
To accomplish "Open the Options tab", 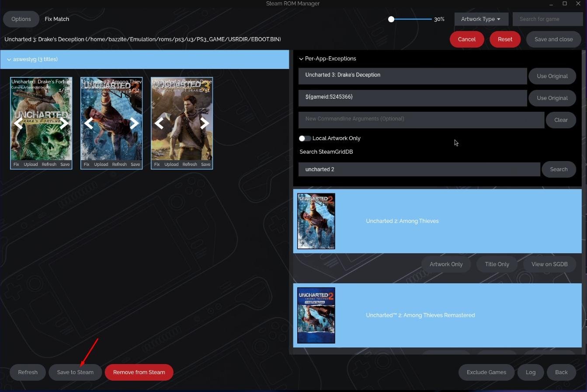I will click(x=21, y=19).
